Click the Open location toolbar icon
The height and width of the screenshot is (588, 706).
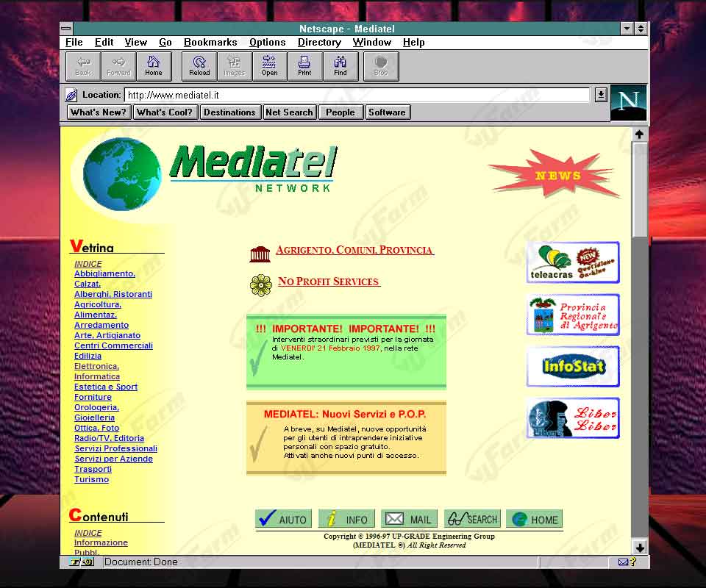coord(269,65)
